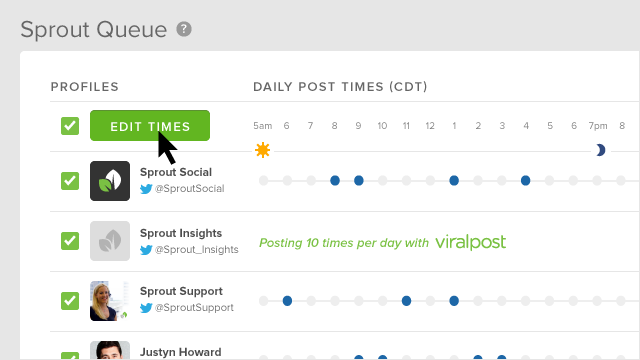This screenshot has width=640, height=360.
Task: Click the grey Sprout Insights leaf avatar
Action: pyautogui.click(x=110, y=241)
